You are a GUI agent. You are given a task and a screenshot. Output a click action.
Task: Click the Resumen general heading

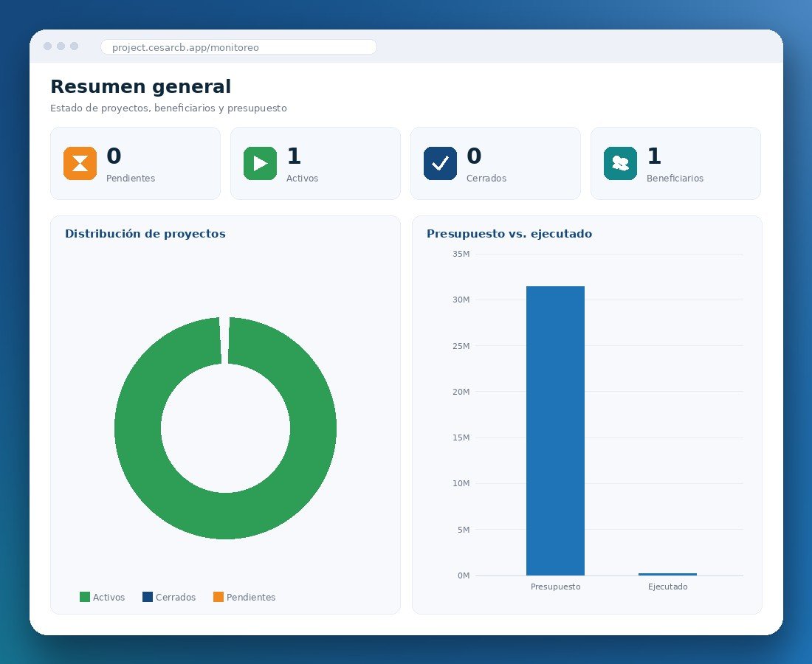pyautogui.click(x=140, y=86)
